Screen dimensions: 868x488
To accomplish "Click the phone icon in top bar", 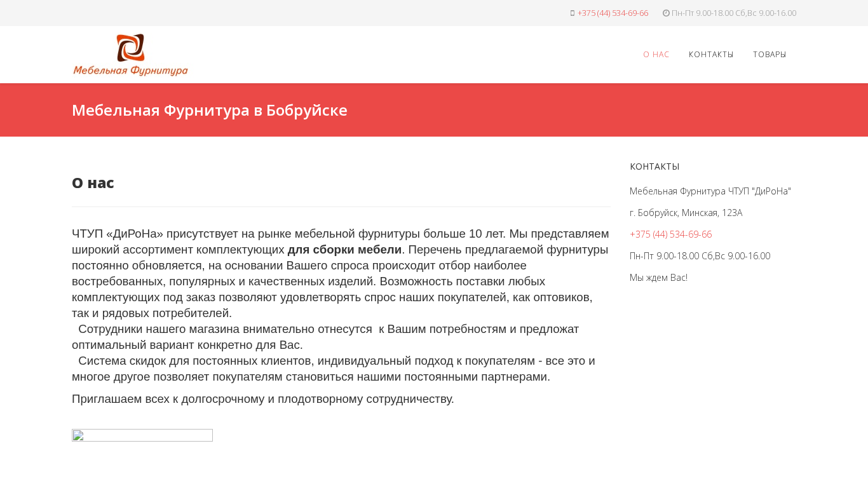I will pyautogui.click(x=573, y=13).
